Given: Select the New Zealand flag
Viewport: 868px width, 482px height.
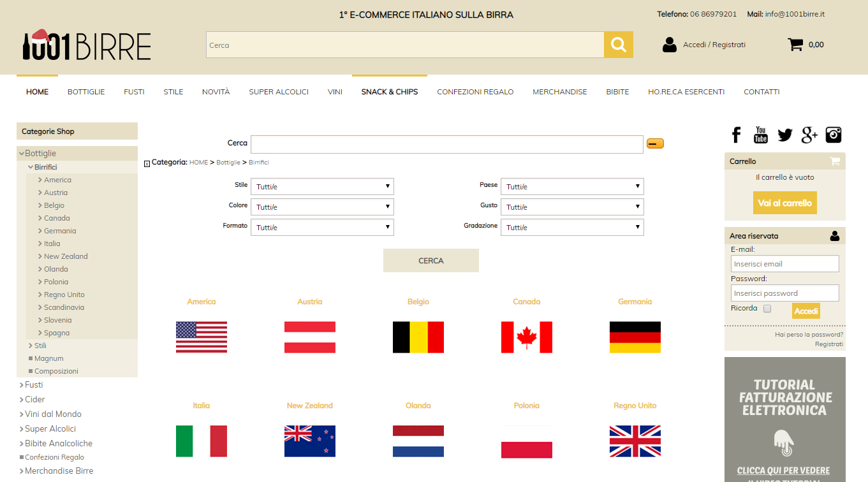Looking at the screenshot, I should (x=310, y=441).
